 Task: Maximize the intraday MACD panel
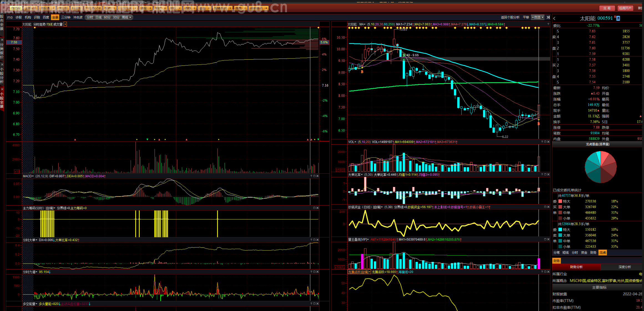coord(314,176)
